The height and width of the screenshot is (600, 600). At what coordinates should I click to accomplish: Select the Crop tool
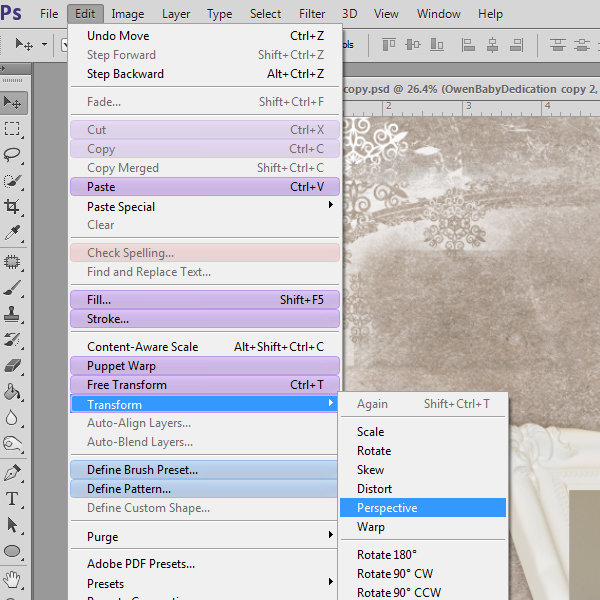click(x=12, y=207)
